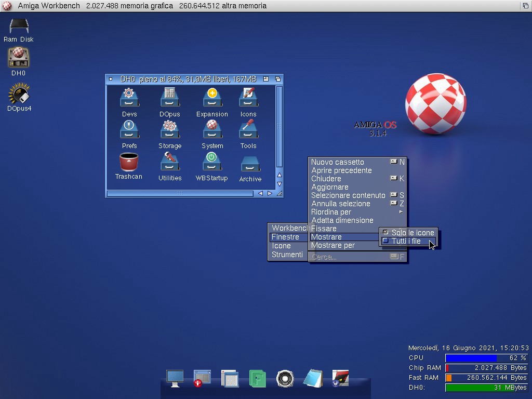Image resolution: width=532 pixels, height=399 pixels.
Task: Launch the monitor icon in the dock
Action: coord(175,378)
